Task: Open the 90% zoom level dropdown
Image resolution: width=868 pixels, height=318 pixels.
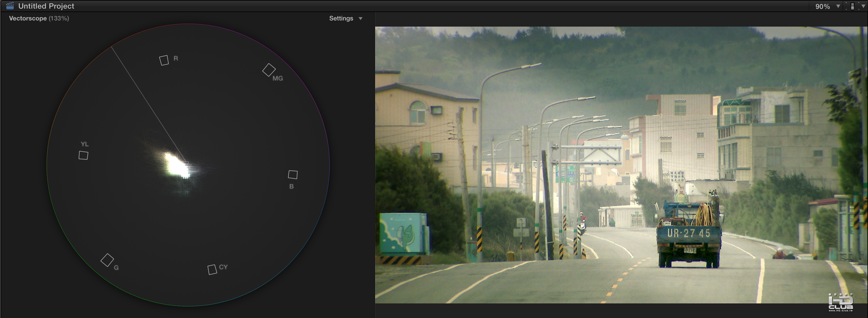Action: point(838,6)
